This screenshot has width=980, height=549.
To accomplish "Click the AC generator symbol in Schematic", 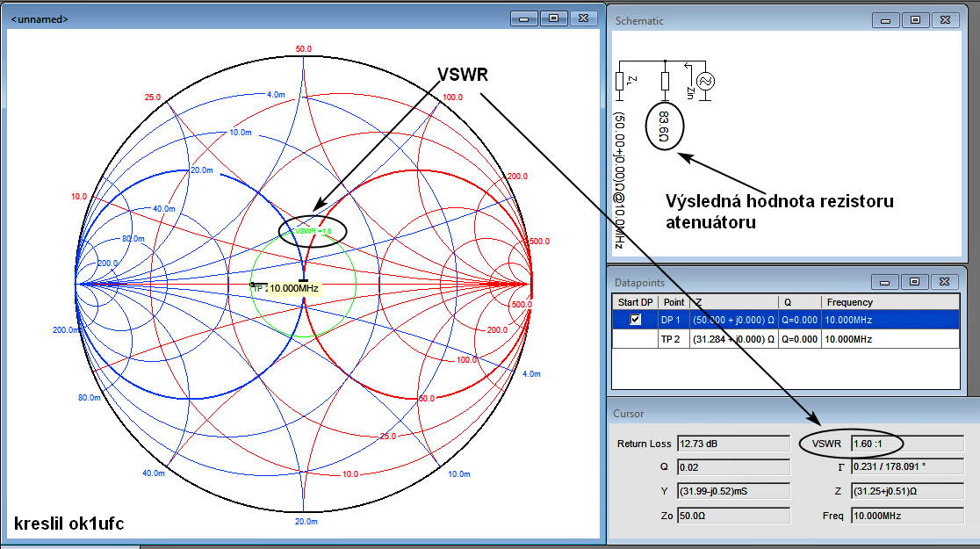I will 705,81.
